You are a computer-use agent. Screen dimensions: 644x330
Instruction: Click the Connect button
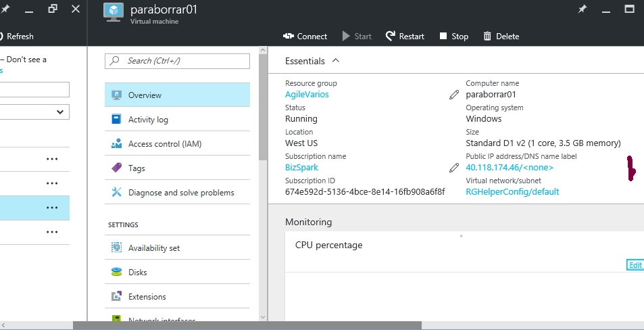305,36
